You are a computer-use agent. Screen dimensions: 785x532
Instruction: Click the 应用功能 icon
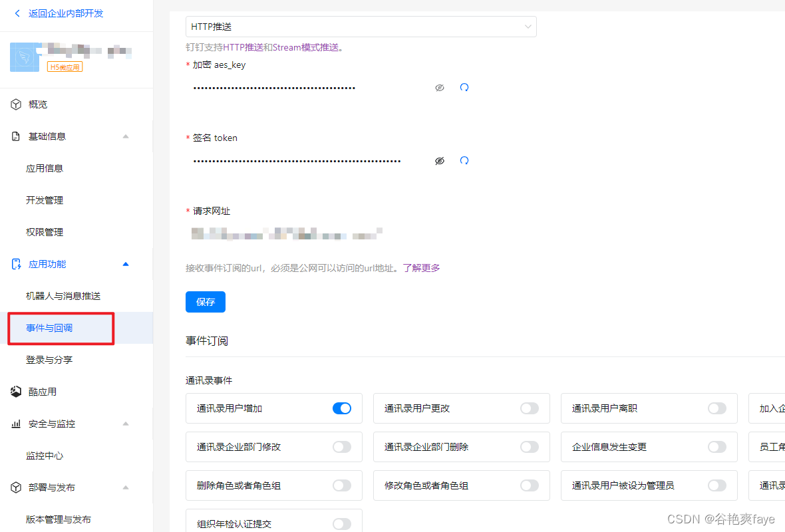click(x=16, y=264)
